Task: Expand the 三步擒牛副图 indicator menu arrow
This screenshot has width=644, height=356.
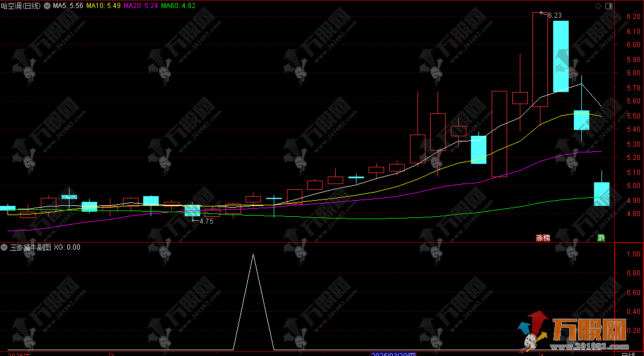Action: tap(4, 247)
